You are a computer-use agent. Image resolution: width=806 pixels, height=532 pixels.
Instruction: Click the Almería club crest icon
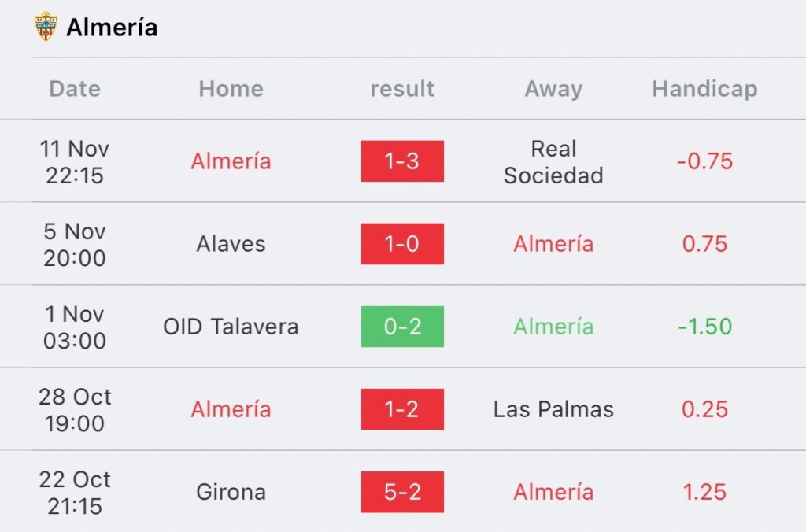(45, 27)
